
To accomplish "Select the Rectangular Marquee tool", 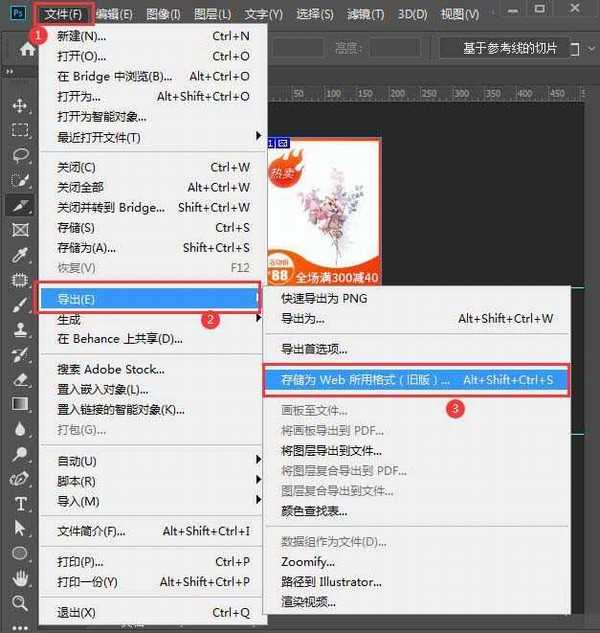I will coord(20,130).
